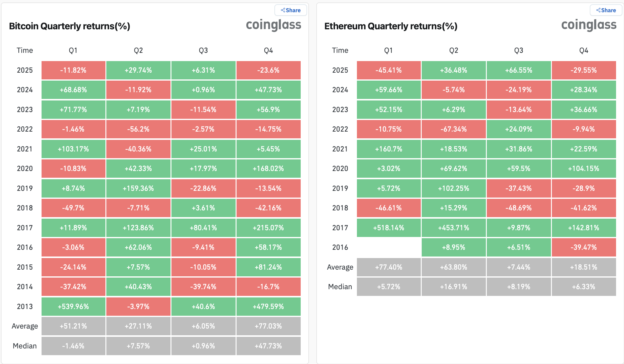Select Bitcoin 2013 Q1 cell showing +539.96%

coord(73,307)
